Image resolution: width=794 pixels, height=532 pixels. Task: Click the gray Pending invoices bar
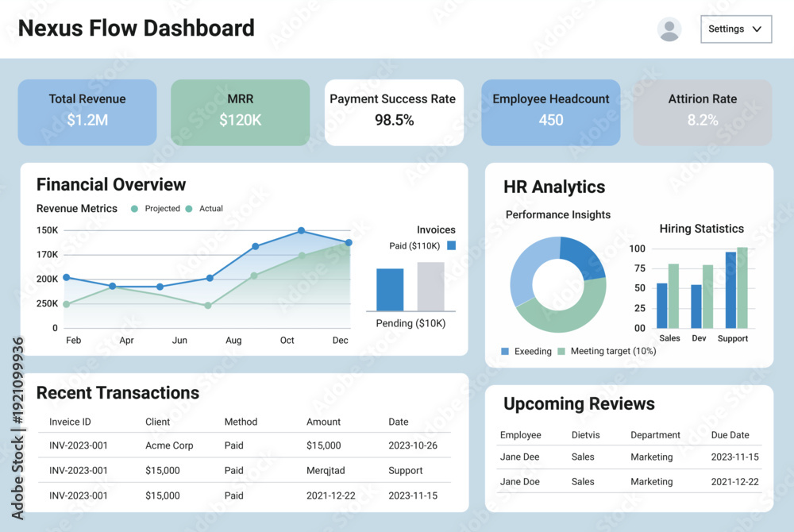431,287
